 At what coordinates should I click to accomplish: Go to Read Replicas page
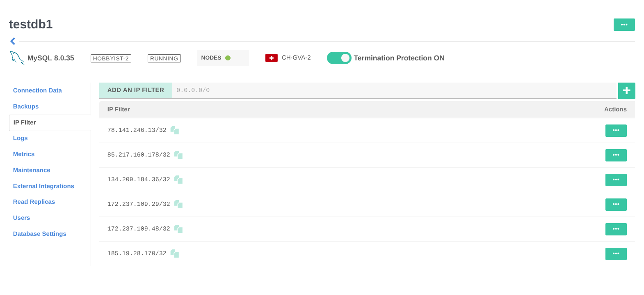(34, 202)
